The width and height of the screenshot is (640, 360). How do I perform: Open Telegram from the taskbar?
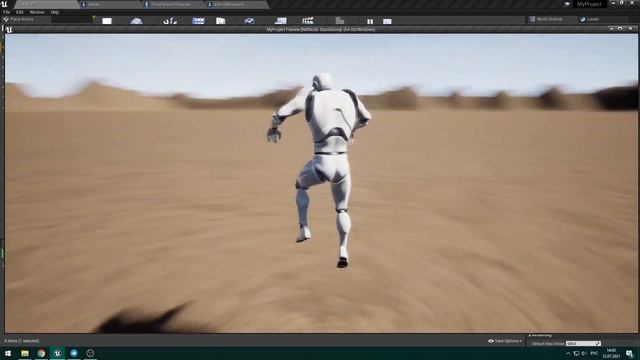coord(74,353)
